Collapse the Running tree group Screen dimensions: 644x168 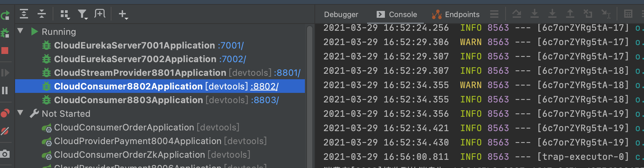click(x=21, y=31)
